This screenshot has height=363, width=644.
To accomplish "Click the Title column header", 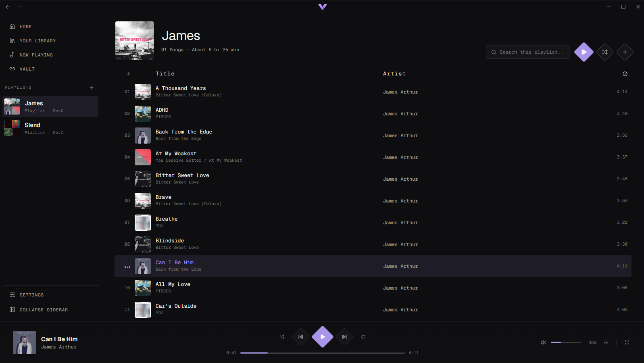I will point(165,74).
